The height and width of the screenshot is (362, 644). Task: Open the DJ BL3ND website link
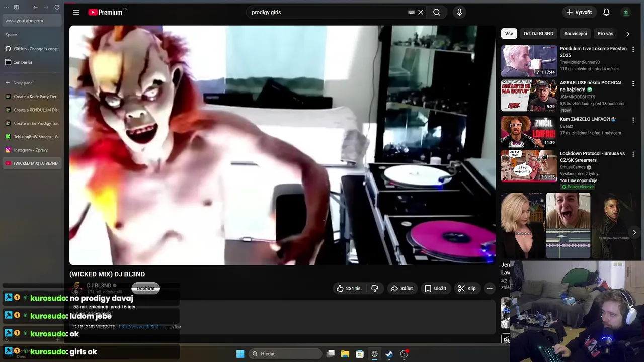pyautogui.click(x=142, y=327)
